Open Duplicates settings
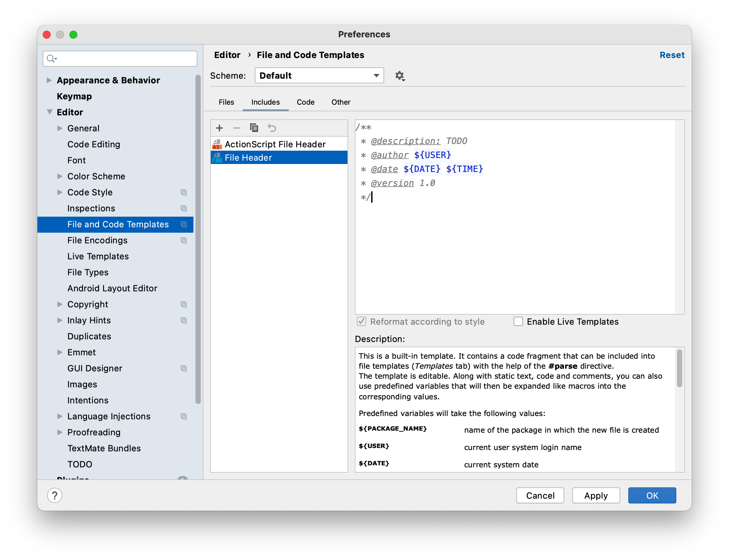Screen dimensions: 729x560 click(89, 336)
